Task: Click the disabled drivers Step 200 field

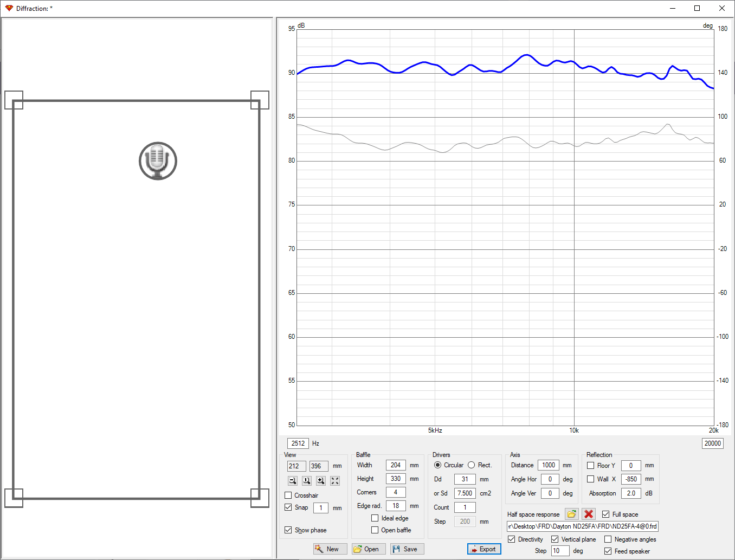Action: tap(465, 522)
